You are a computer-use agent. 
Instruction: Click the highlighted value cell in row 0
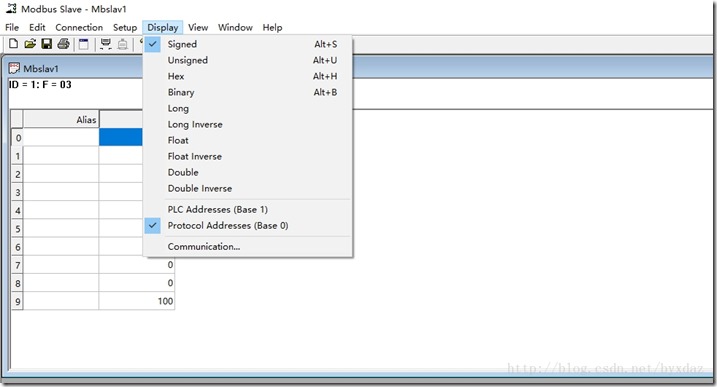tap(121, 137)
